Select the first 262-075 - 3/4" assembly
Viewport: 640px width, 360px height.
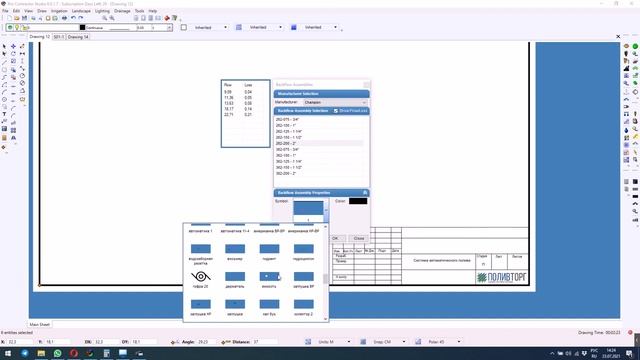pyautogui.click(x=287, y=120)
